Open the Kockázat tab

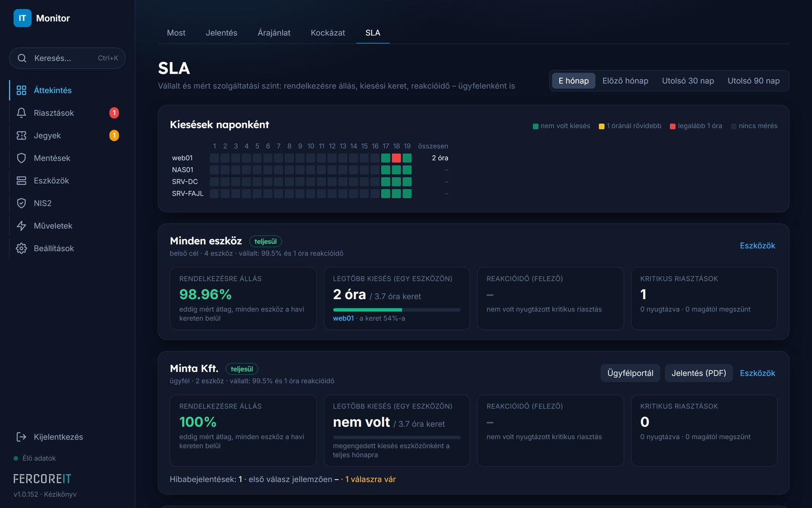328,33
